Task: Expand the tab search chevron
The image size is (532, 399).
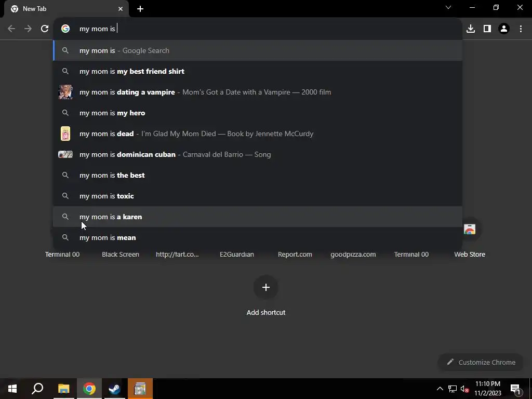Action: (x=448, y=7)
